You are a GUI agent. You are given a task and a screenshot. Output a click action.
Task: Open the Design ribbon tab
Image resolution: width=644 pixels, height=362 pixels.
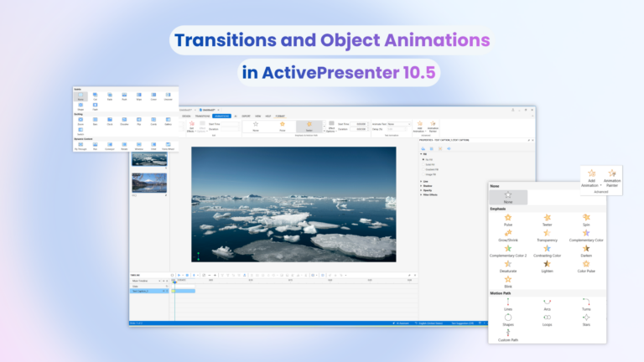(x=186, y=116)
